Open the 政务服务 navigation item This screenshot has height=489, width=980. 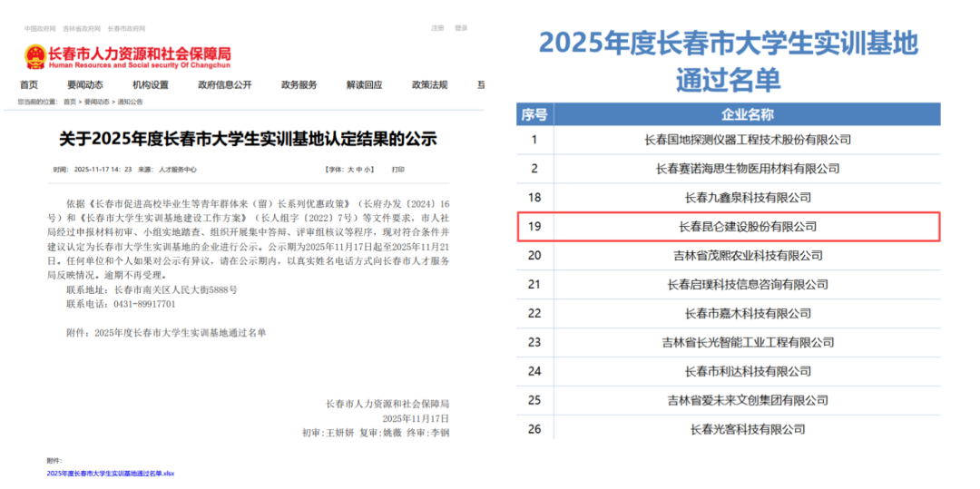(299, 85)
